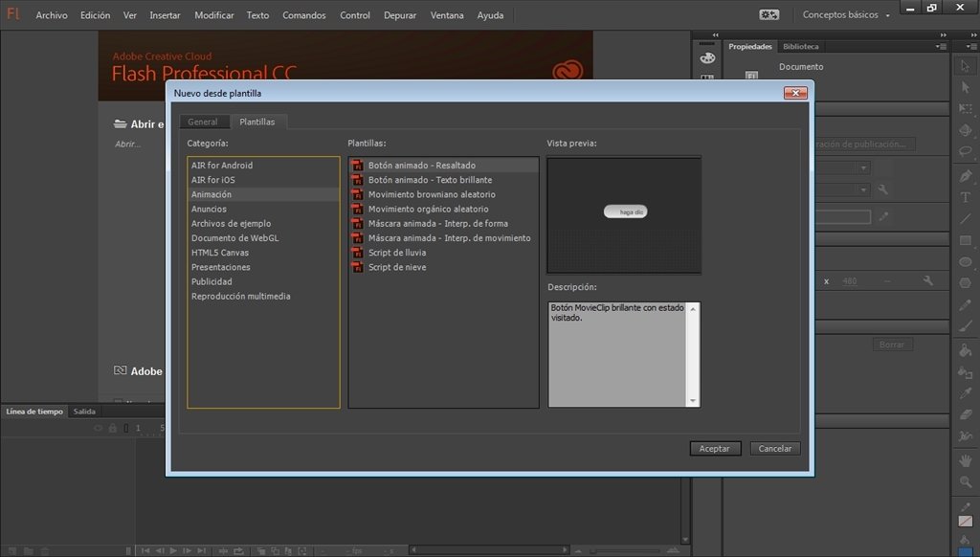Click the stroke color swatch in tools panel

coord(966,522)
